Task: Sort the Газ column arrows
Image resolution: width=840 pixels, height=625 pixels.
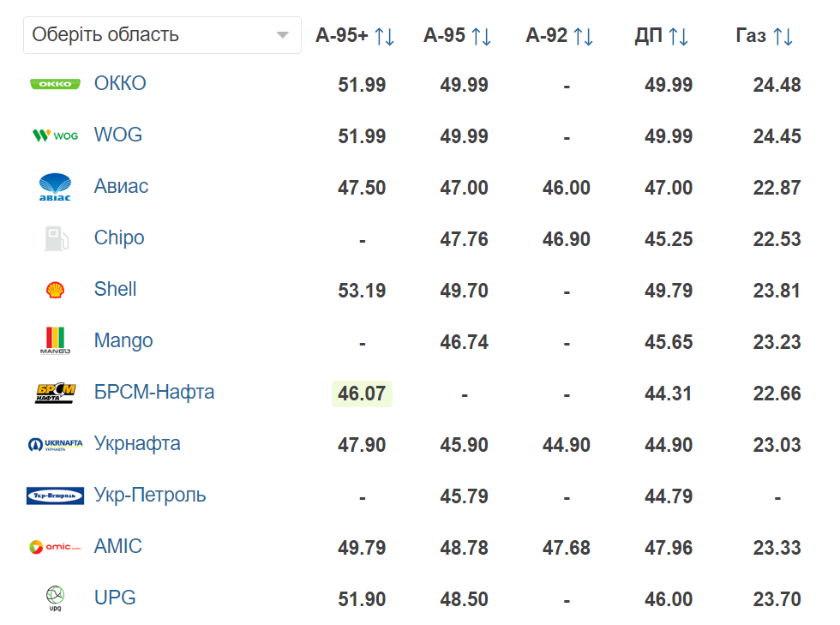Action: (783, 37)
